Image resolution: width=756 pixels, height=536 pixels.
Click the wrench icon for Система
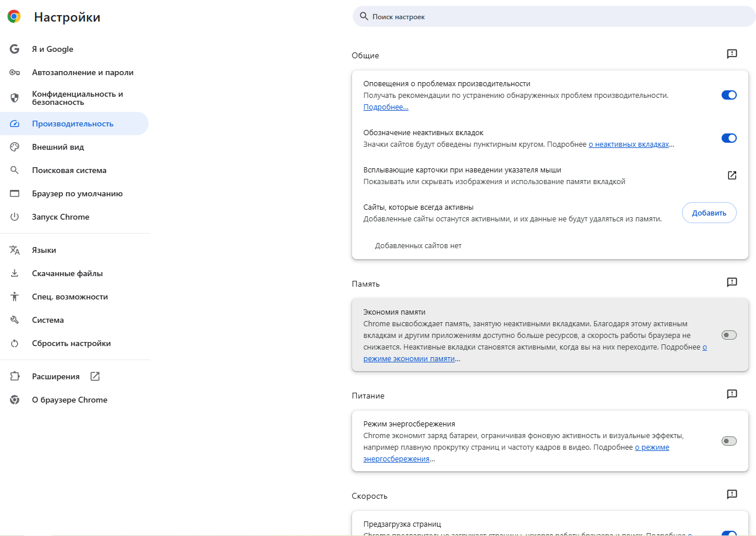pyautogui.click(x=15, y=320)
